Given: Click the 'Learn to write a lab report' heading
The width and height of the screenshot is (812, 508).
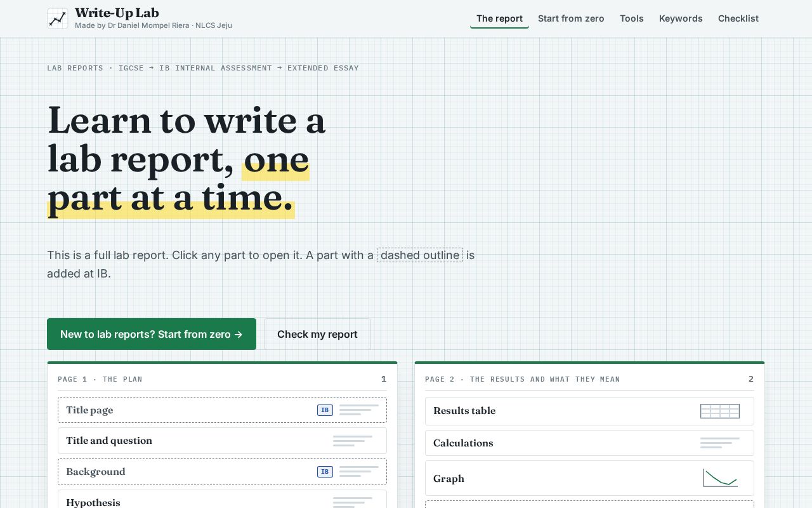Looking at the screenshot, I should tap(187, 159).
